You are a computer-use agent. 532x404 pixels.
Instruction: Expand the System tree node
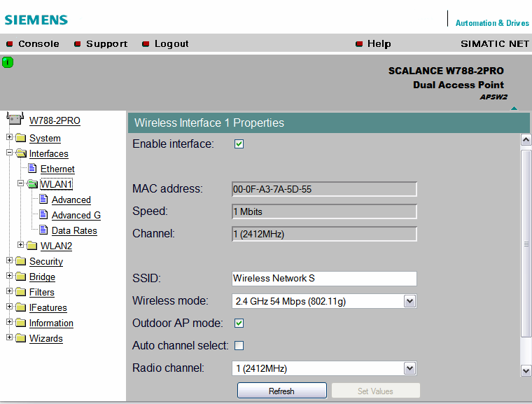10,137
